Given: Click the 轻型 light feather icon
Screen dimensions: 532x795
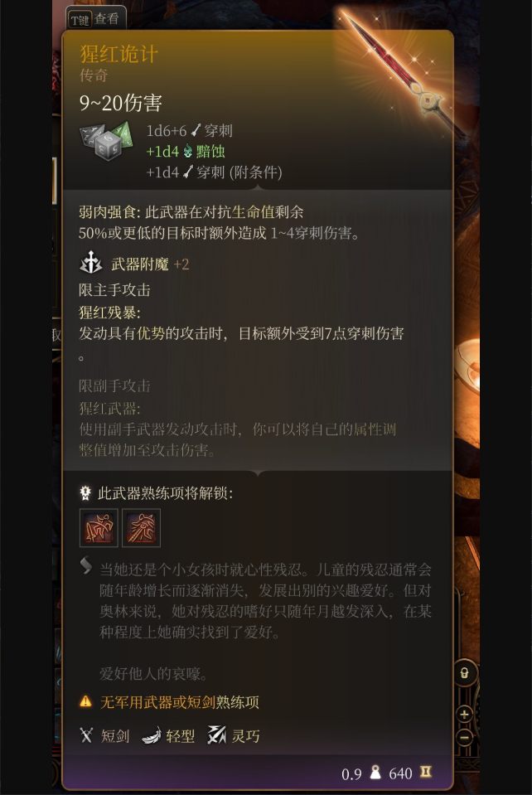Looking at the screenshot, I should point(151,735).
